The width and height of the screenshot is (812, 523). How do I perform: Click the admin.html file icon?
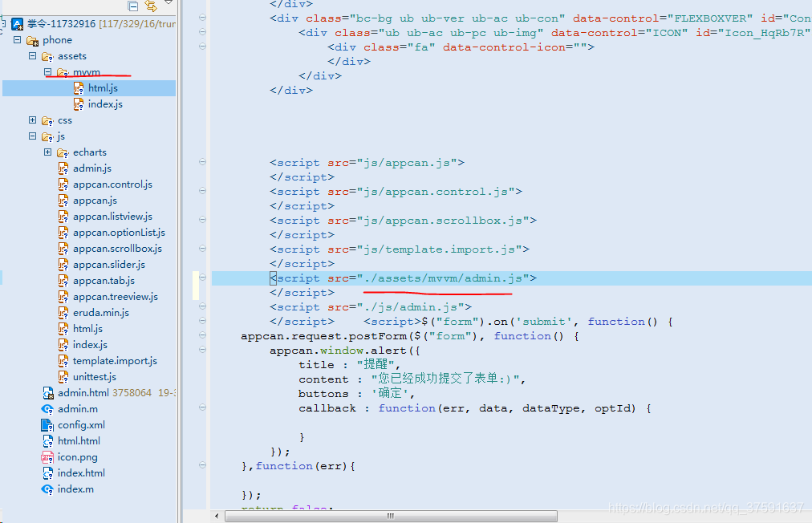pyautogui.click(x=47, y=394)
